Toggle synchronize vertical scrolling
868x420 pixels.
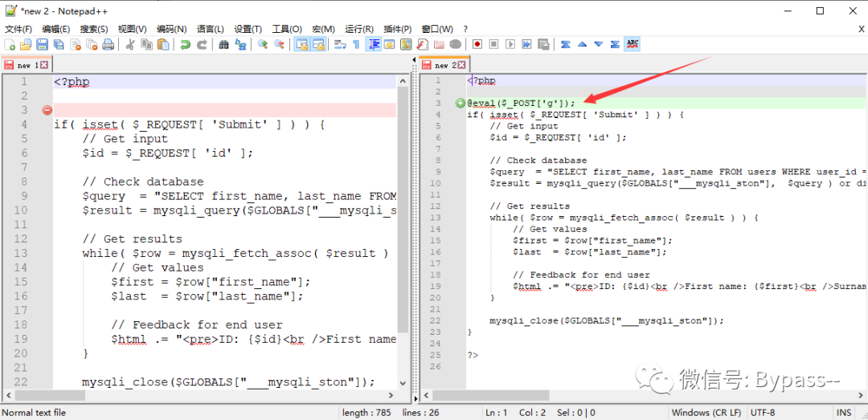301,44
